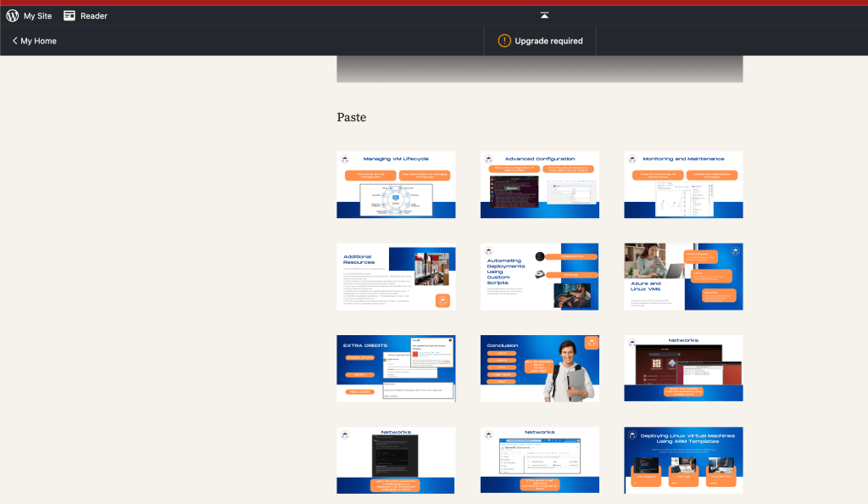This screenshot has width=868, height=504.
Task: Open the Additional Resources slide
Action: pyautogui.click(x=397, y=277)
